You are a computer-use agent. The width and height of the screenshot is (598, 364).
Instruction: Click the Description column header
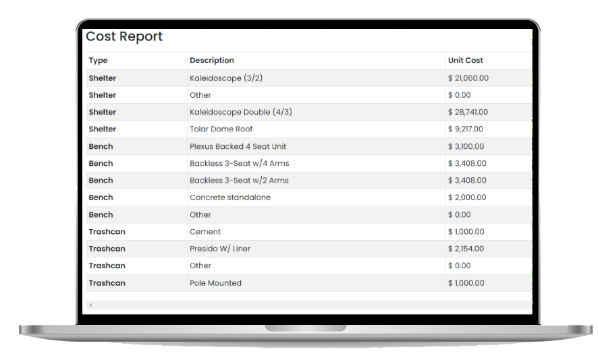pos(212,60)
